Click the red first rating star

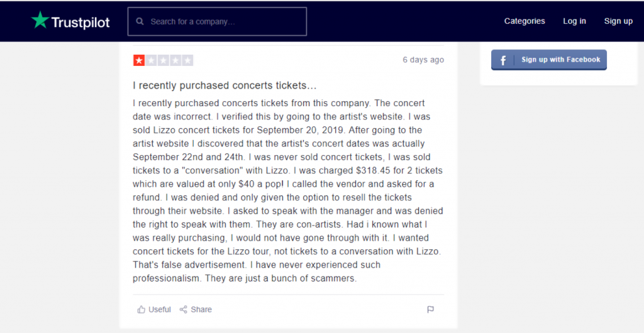point(139,61)
